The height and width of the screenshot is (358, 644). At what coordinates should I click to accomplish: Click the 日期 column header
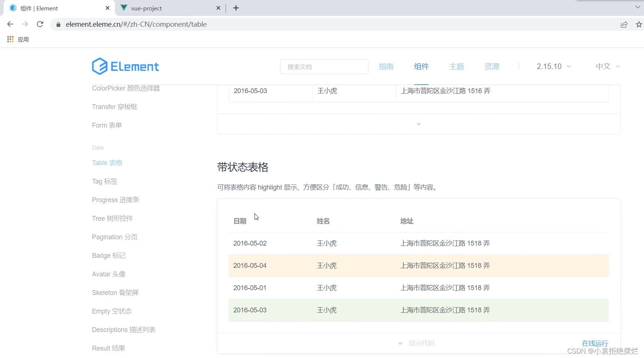coord(240,221)
